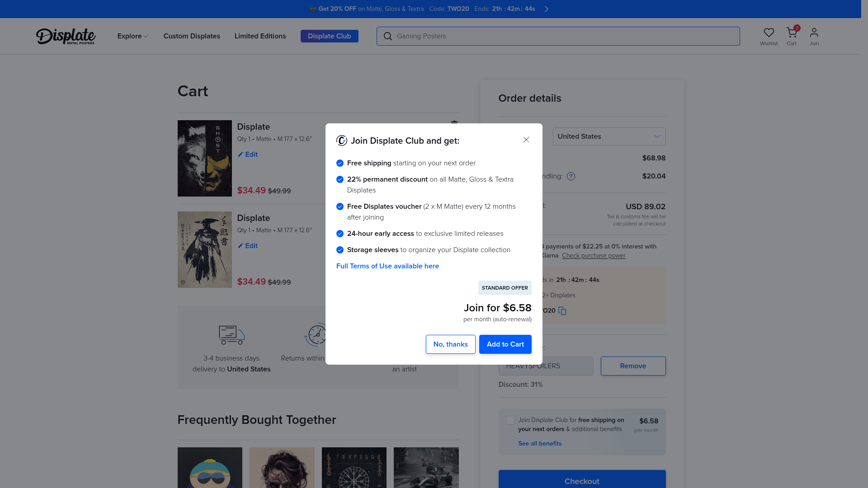Click the search magnifier icon
Screen dimensions: 868x488
click(387, 36)
